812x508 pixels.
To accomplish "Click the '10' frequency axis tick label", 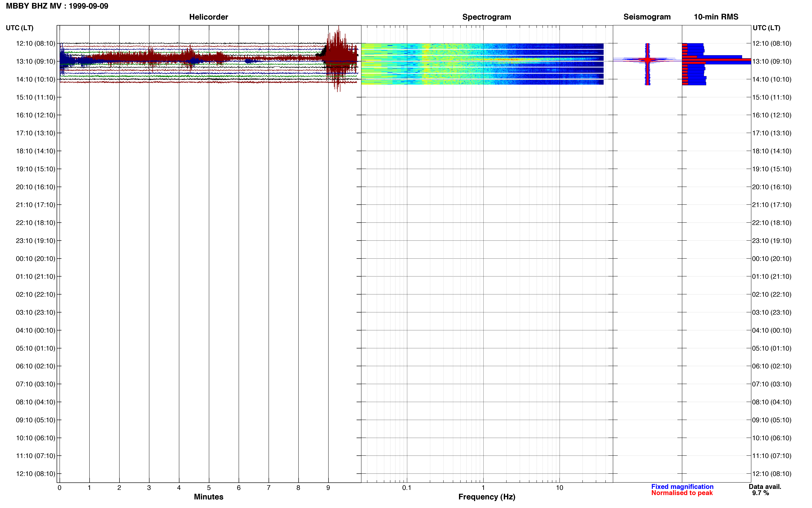I will (x=559, y=488).
